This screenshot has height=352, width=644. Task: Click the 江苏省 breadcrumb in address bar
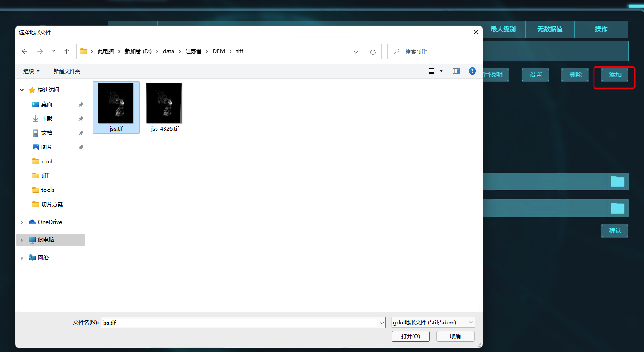194,51
